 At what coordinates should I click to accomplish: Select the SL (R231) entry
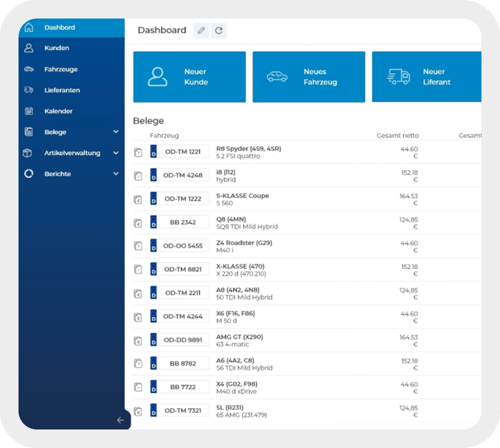tap(241, 411)
